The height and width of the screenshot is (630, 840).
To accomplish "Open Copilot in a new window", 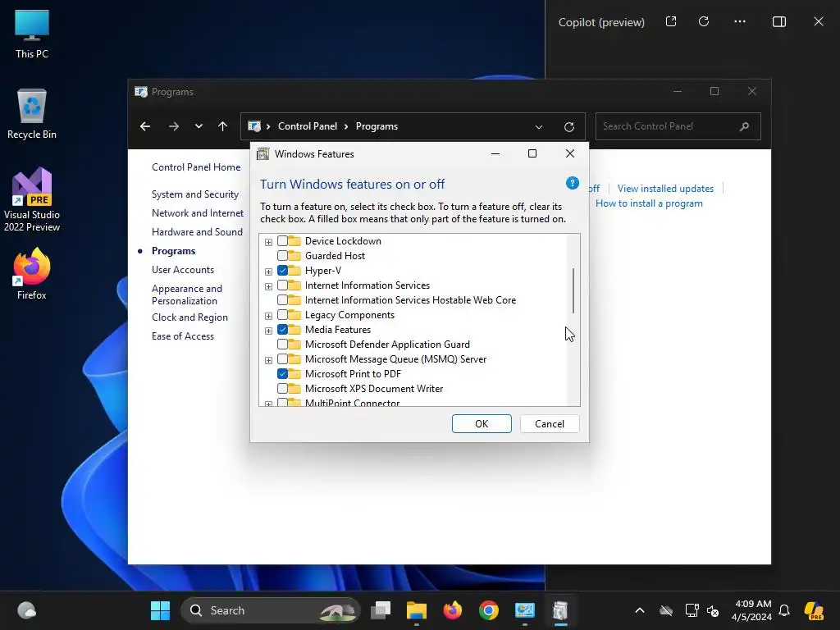I will point(671,21).
